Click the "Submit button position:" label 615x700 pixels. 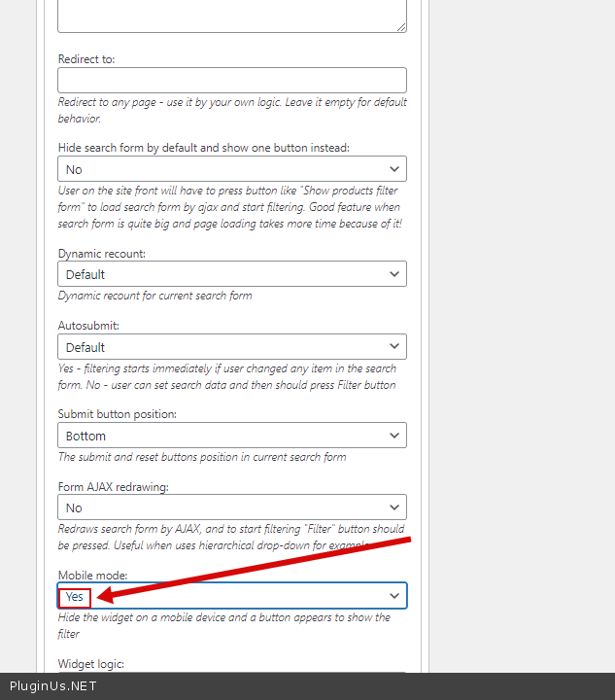pos(118,414)
